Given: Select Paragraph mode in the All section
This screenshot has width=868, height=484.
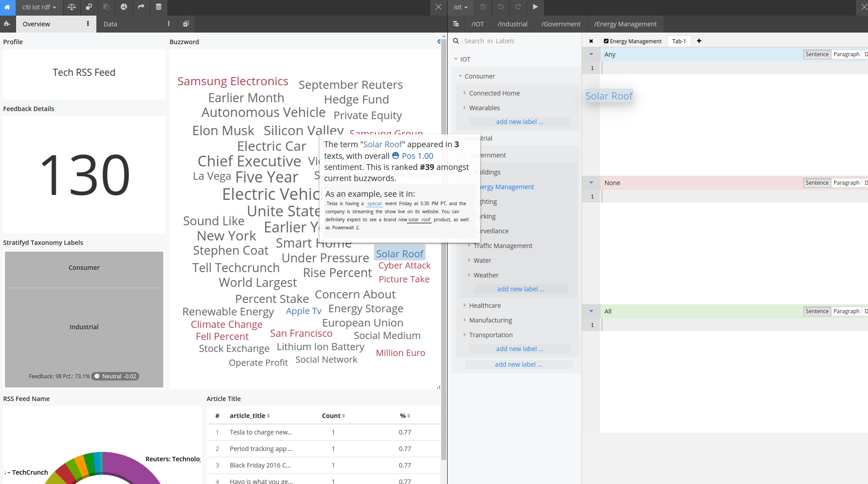Looking at the screenshot, I should [x=846, y=311].
